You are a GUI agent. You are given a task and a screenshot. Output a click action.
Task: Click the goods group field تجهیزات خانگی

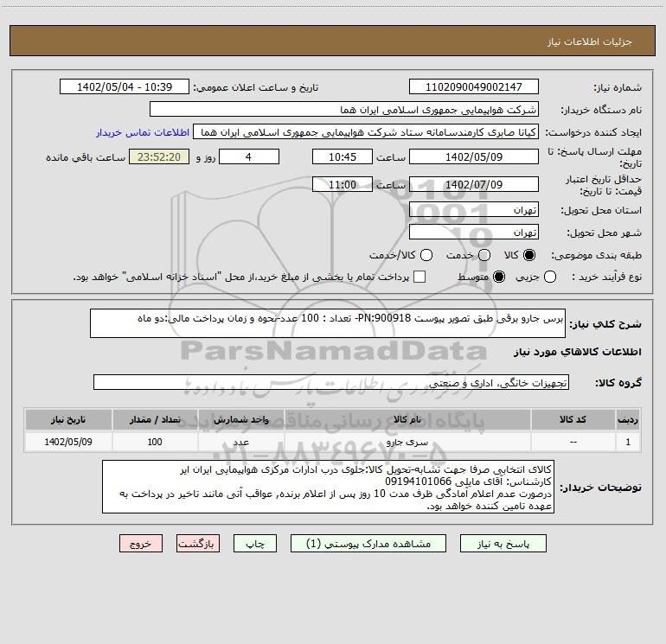(x=331, y=382)
